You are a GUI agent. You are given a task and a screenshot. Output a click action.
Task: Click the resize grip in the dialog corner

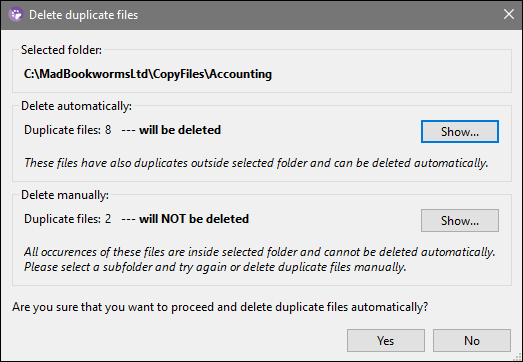tap(517, 357)
